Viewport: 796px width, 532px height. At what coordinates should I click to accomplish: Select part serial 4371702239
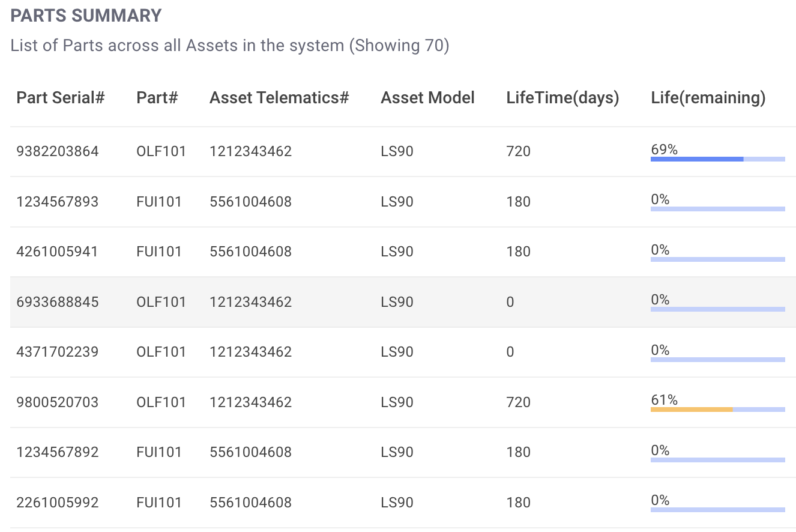pos(58,352)
